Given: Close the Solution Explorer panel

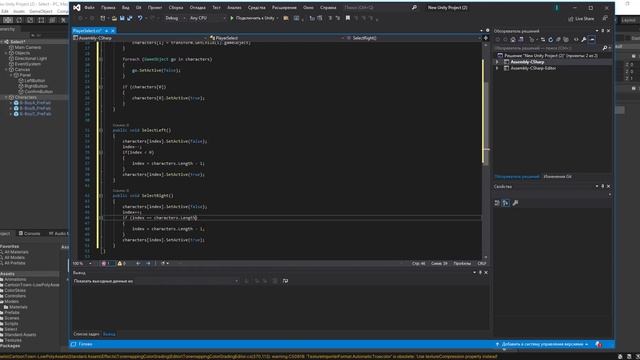Looking at the screenshot, I should (x=609, y=31).
